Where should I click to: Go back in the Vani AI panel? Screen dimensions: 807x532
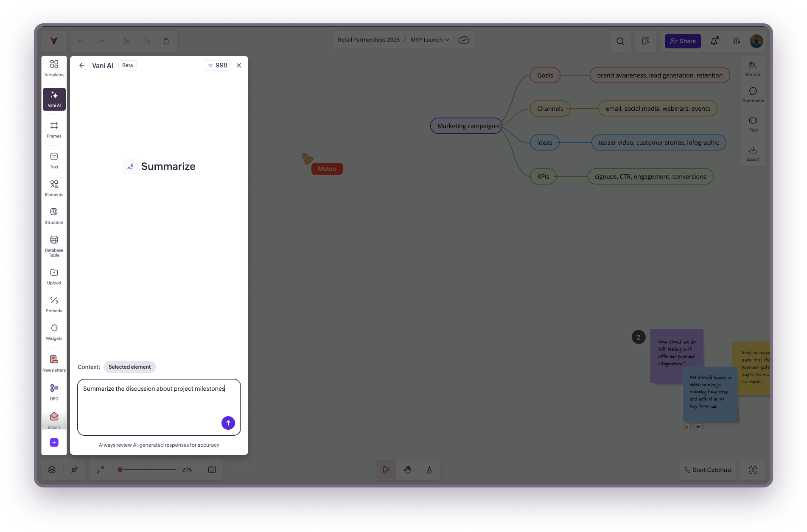[82, 65]
